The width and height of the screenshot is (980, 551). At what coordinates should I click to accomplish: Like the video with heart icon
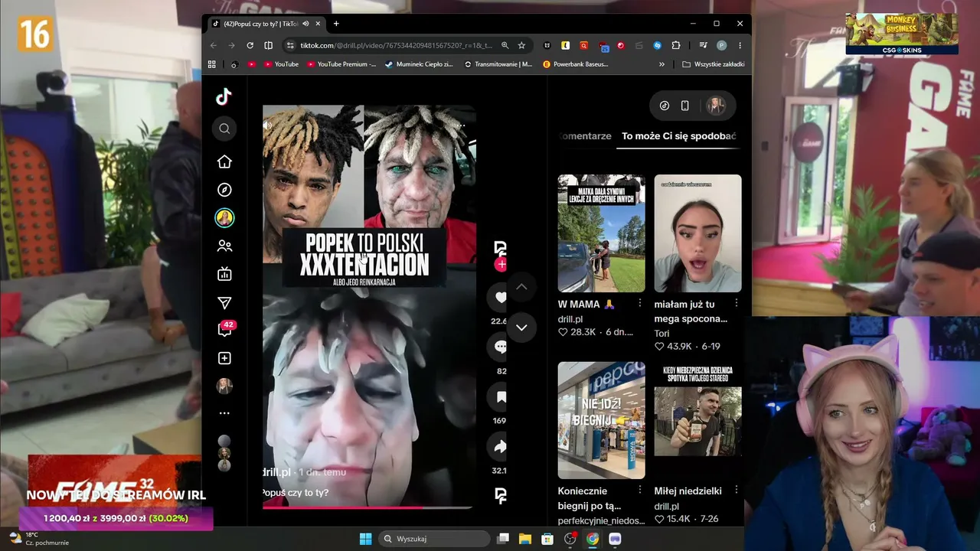click(500, 298)
